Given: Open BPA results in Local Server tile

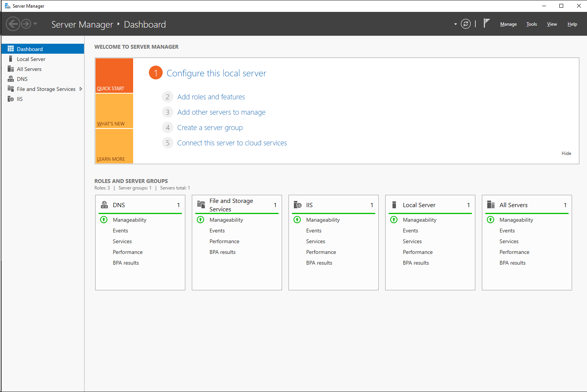Looking at the screenshot, I should 416,263.
